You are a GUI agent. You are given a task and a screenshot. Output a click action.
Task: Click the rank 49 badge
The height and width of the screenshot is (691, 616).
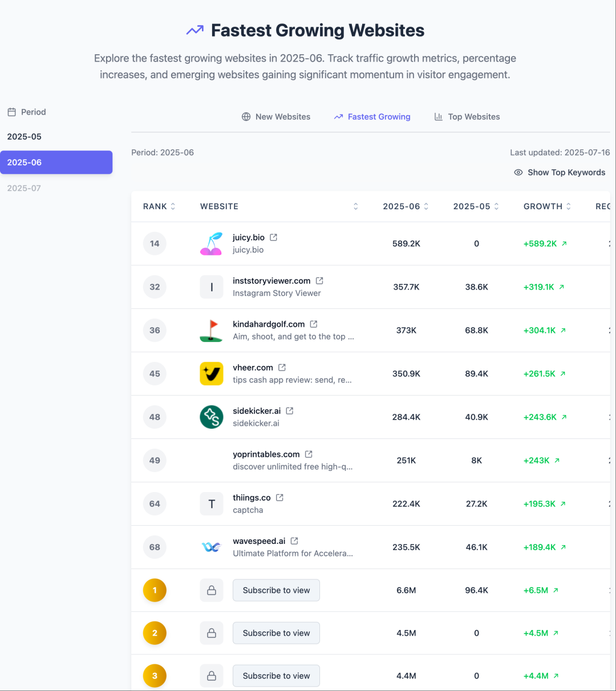click(155, 460)
